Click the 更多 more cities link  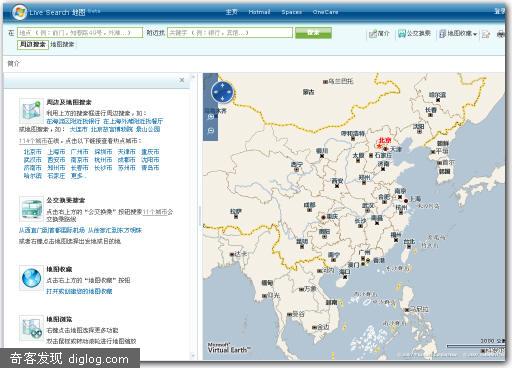click(78, 176)
